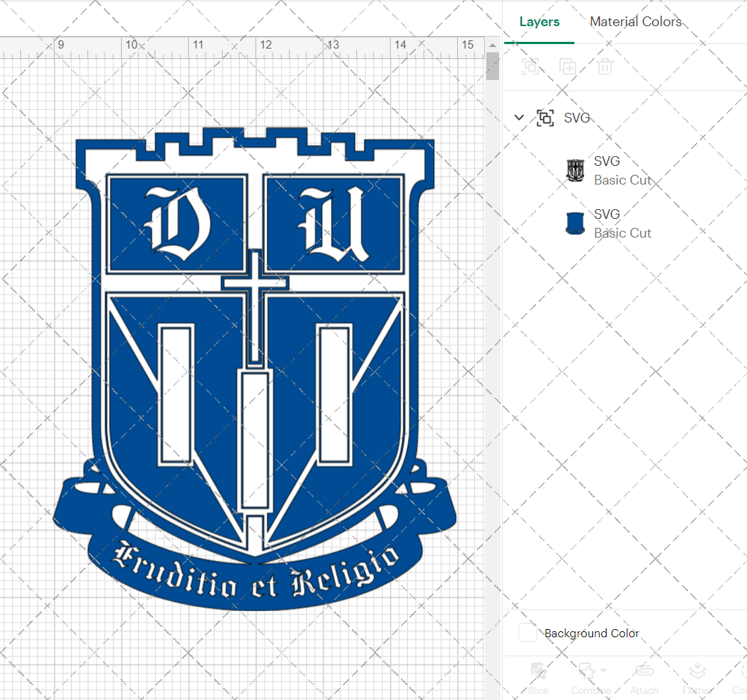747x700 pixels.
Task: Click the vertical scrollbar thumb
Action: 492,66
